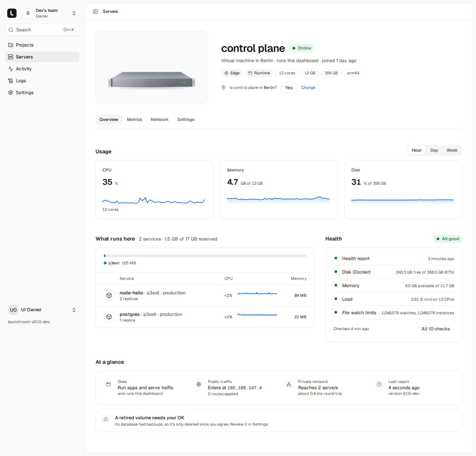Click the server rack thumbnail image
Viewport: 476px width, 456px height.
(x=152, y=67)
